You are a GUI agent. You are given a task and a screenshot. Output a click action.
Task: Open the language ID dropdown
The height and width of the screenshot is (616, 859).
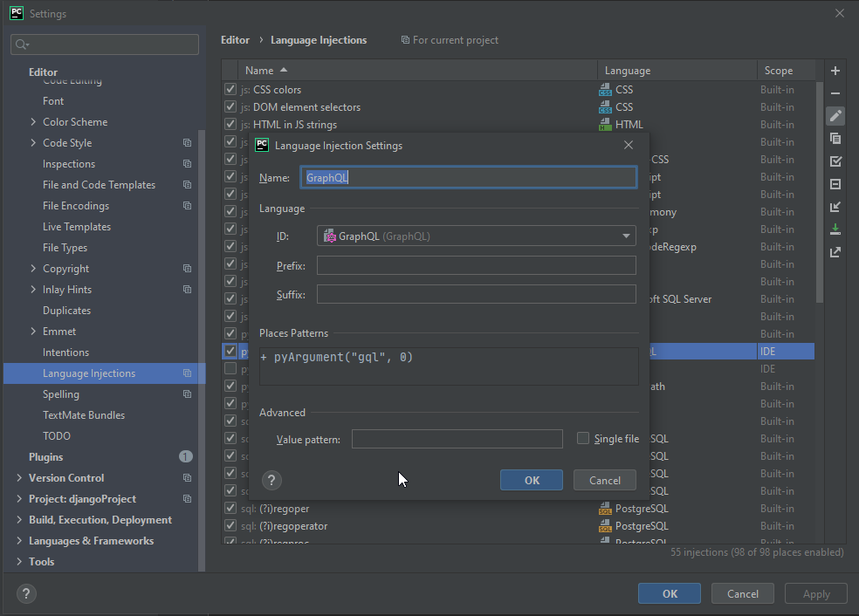click(626, 236)
